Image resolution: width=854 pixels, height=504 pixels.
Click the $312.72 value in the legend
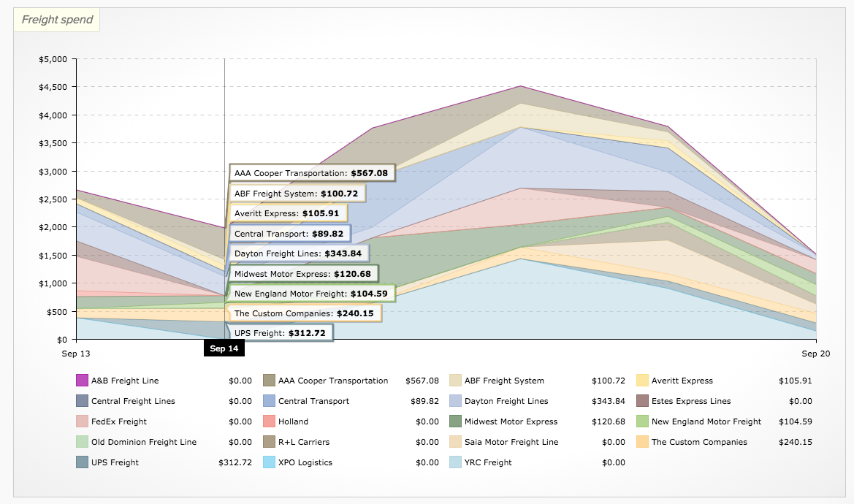point(235,462)
